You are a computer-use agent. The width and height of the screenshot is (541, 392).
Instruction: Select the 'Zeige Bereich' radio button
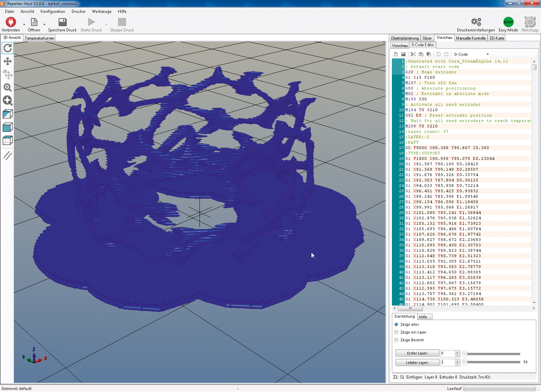[x=396, y=340]
